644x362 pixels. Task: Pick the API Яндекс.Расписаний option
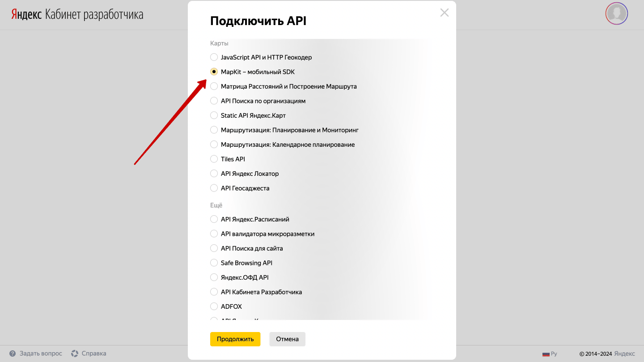[214, 219]
